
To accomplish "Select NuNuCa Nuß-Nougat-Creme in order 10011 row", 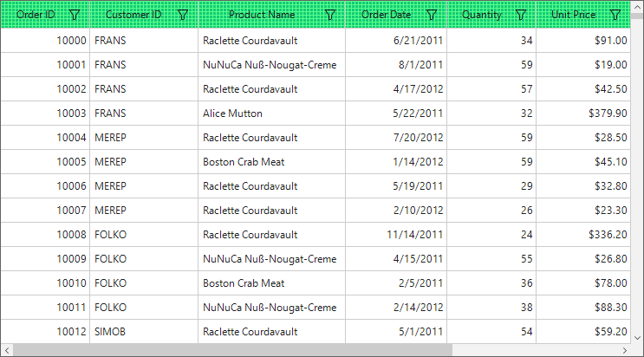I will 271,307.
